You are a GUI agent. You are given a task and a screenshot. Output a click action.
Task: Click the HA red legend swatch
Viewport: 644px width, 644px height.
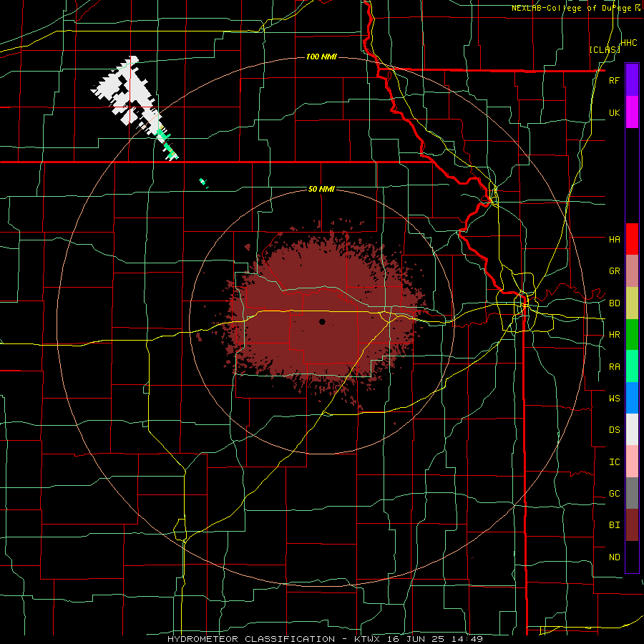coord(632,239)
